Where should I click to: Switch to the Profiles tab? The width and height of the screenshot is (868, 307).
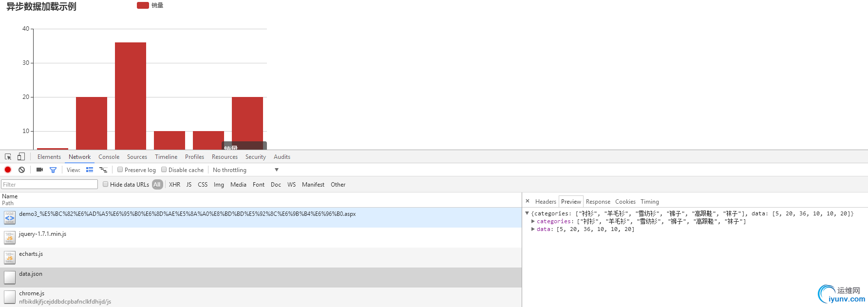click(194, 157)
